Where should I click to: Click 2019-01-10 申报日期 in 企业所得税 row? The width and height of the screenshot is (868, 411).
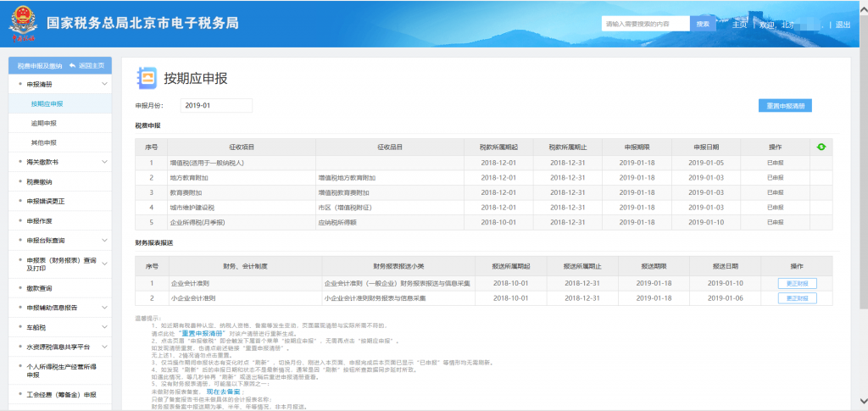(x=706, y=222)
